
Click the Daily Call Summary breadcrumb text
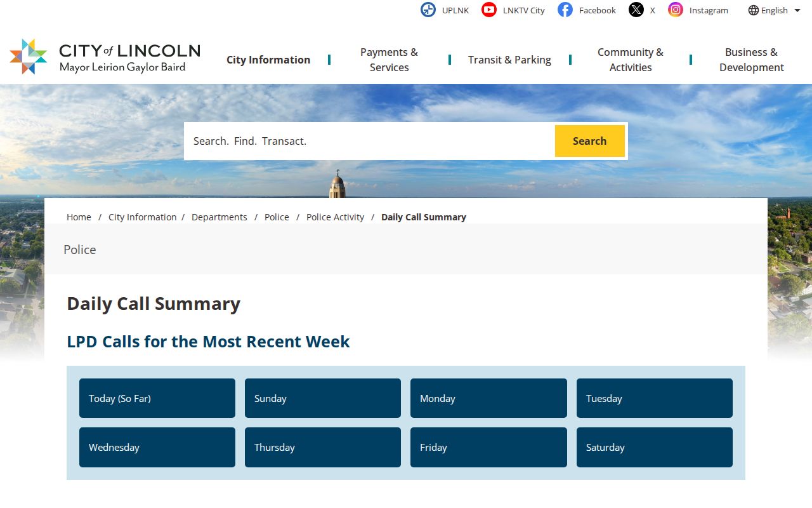click(424, 217)
